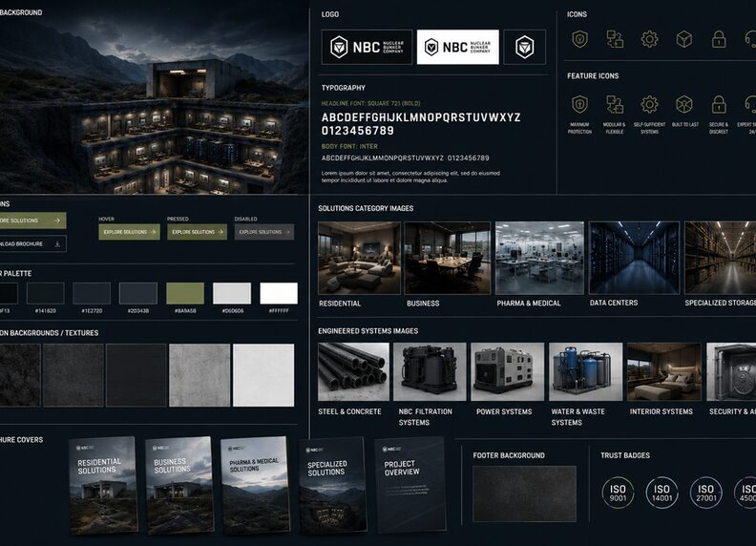
Task: Click the Solutions Category Images heading
Action: [x=366, y=208]
